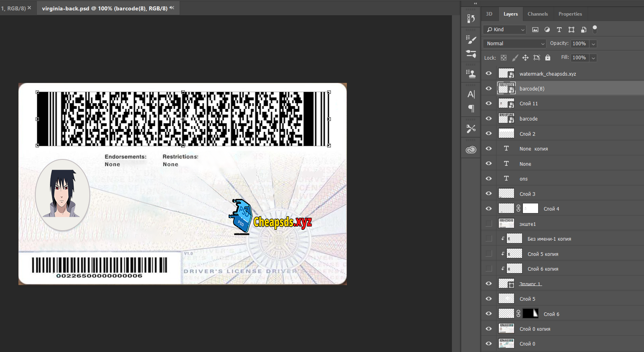Open the Paragraph panel icon
644x352 pixels.
point(471,109)
